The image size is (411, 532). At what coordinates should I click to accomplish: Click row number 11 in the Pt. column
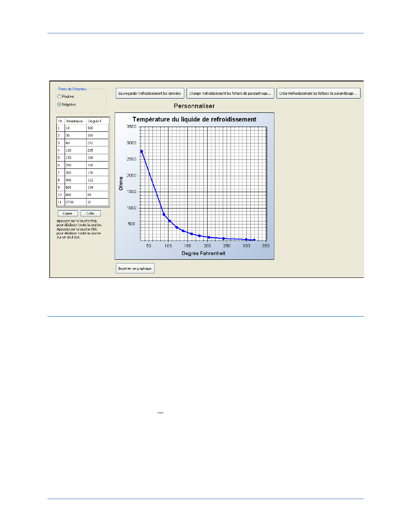tap(61, 202)
